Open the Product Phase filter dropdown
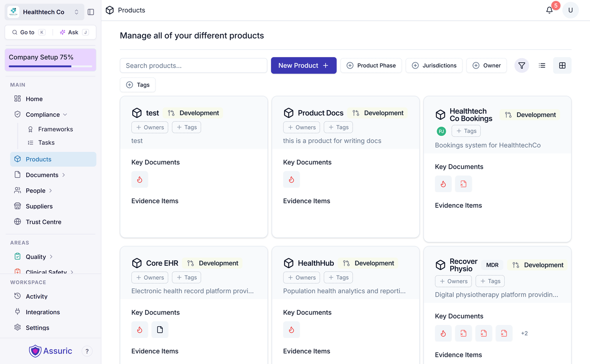590x364 pixels. [371, 65]
